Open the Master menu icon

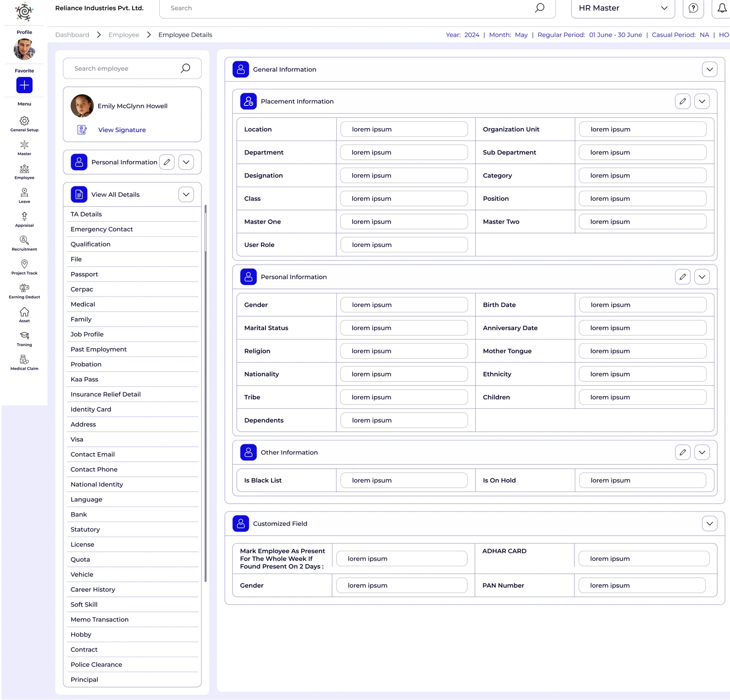(24, 148)
